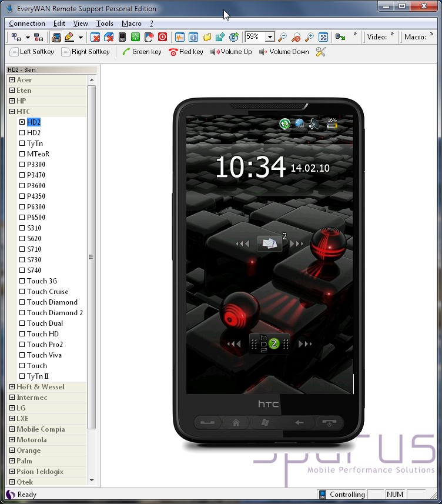Expand the Intermec tree node

[12, 398]
